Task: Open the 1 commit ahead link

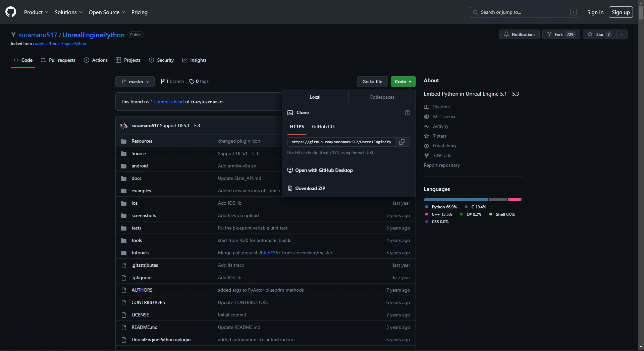Action: tap(167, 102)
